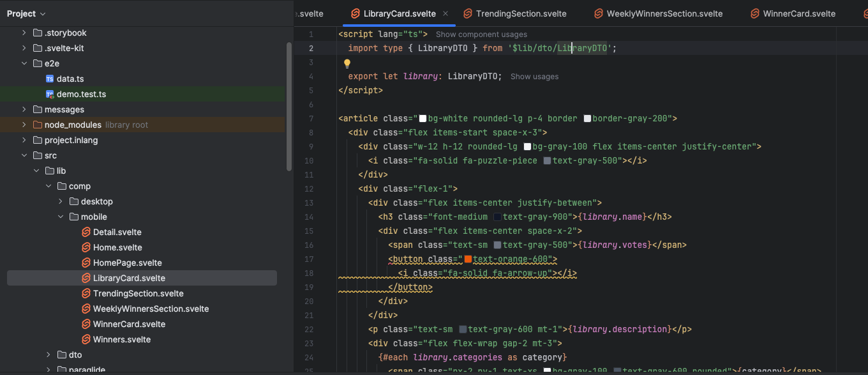
Task: Click the comp folder icon
Action: click(x=62, y=186)
